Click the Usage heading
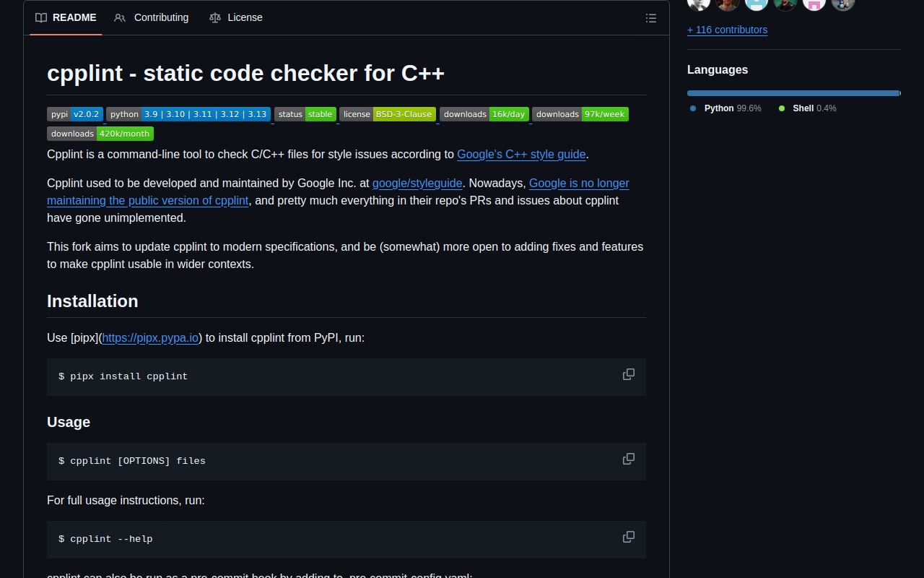The height and width of the screenshot is (578, 924). [69, 422]
